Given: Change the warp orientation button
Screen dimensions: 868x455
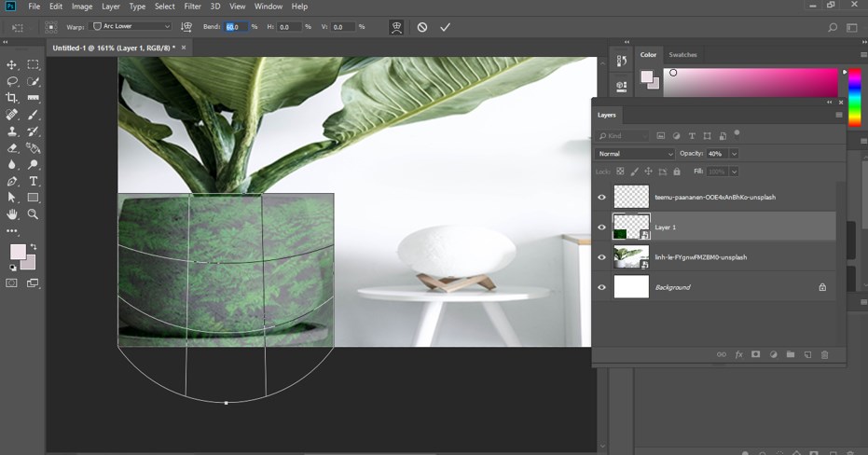Looking at the screenshot, I should point(186,27).
